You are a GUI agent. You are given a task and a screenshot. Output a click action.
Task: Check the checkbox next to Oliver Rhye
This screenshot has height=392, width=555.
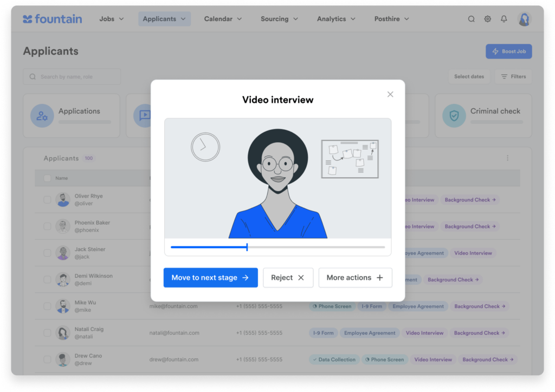[x=47, y=199]
